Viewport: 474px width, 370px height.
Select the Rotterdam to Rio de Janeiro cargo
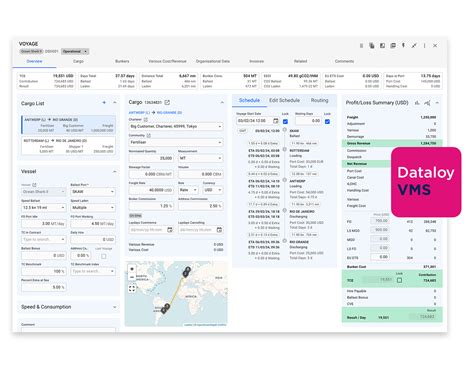69,146
